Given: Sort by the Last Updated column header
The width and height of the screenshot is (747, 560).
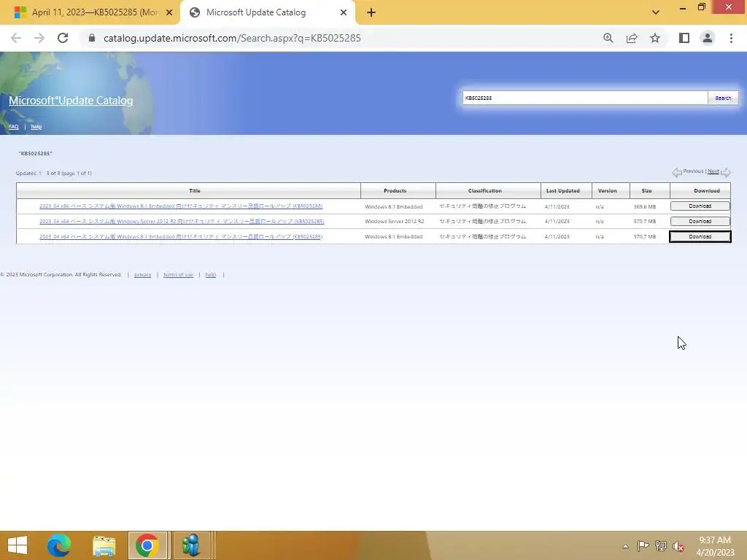Looking at the screenshot, I should click(562, 190).
